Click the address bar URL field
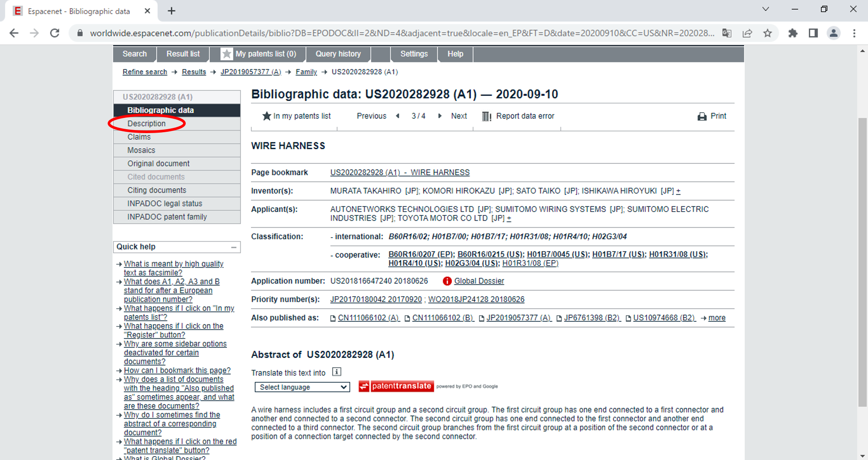The height and width of the screenshot is (460, 868). point(401,33)
